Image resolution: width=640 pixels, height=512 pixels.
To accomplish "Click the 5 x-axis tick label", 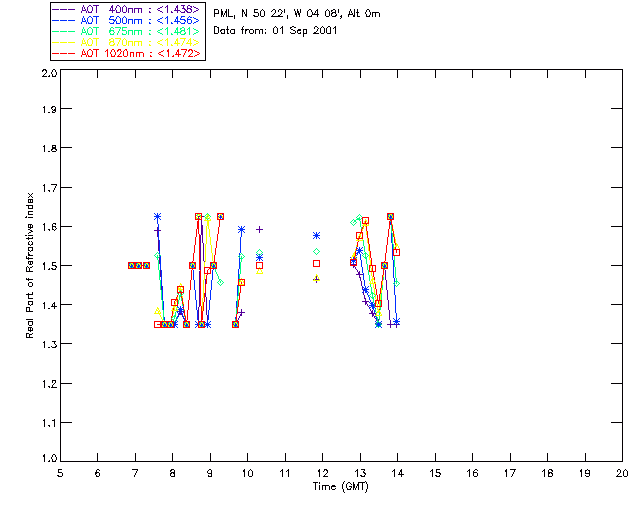I will coord(60,473).
